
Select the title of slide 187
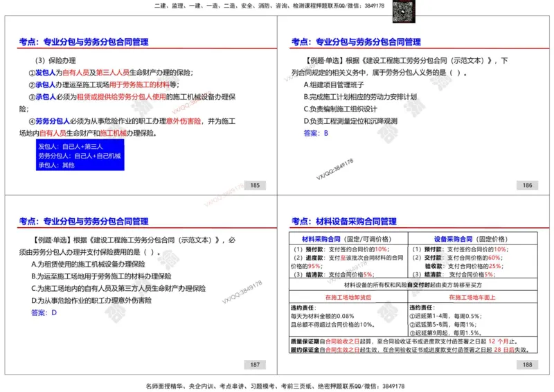pyautogui.click(x=84, y=222)
